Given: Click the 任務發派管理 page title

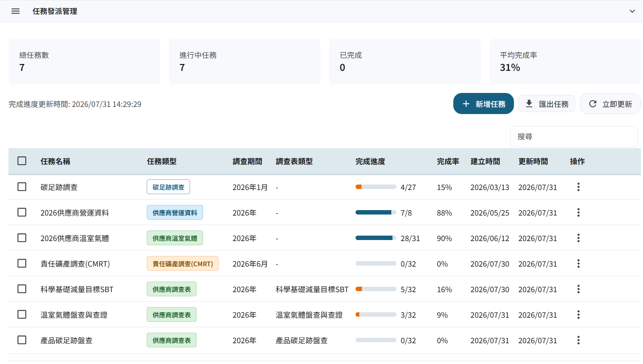Looking at the screenshot, I should click(55, 11).
